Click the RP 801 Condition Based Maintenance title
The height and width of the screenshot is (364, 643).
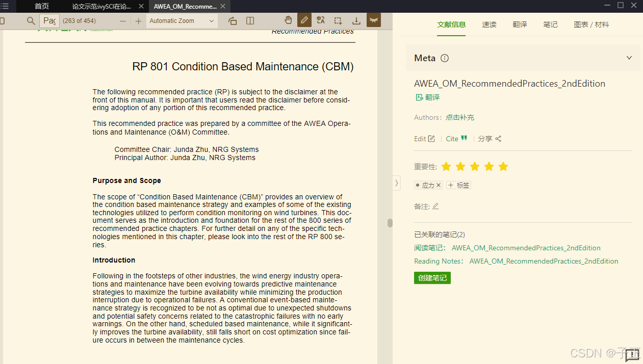(x=243, y=67)
